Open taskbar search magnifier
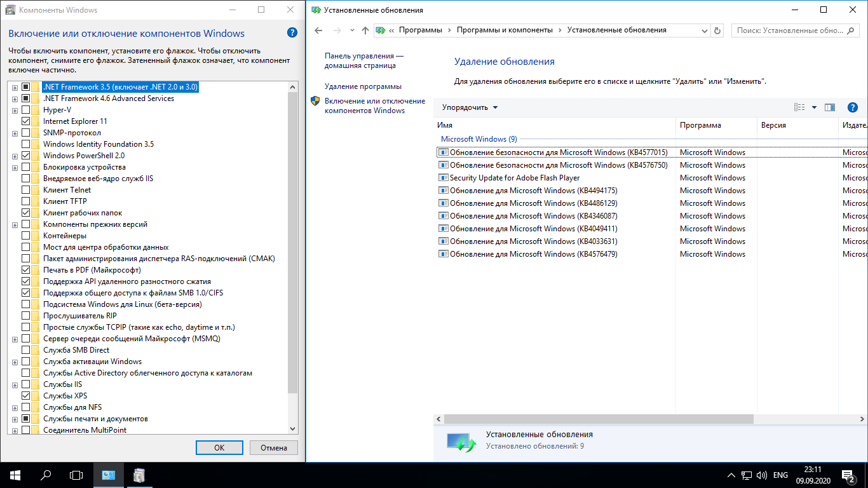The height and width of the screenshot is (488, 868). (x=46, y=475)
